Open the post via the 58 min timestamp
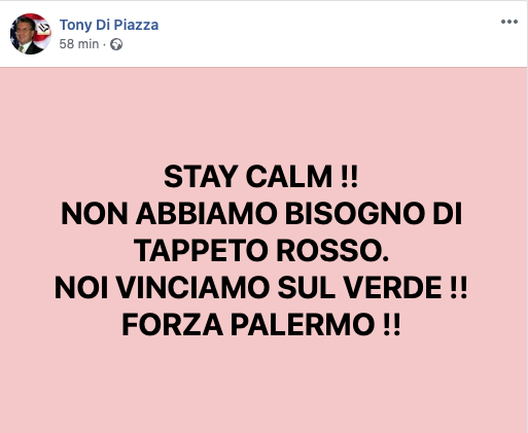This screenshot has height=433, width=528. [79, 44]
